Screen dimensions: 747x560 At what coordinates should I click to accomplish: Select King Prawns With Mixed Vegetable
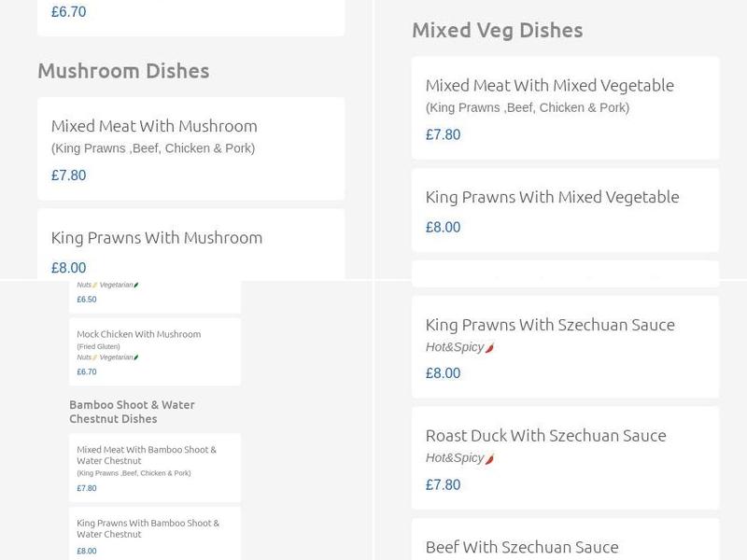(552, 197)
